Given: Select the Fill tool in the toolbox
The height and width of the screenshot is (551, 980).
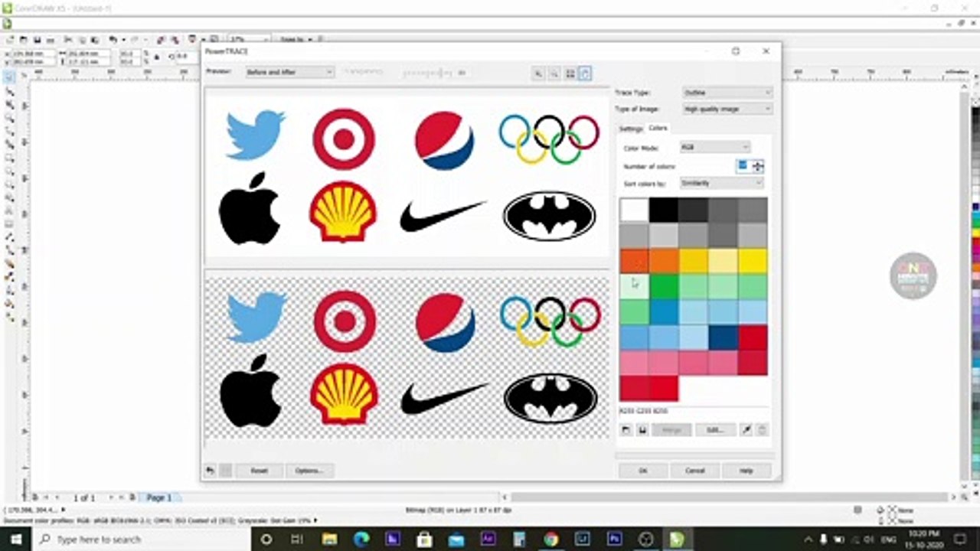Looking at the screenshot, I should (10, 303).
